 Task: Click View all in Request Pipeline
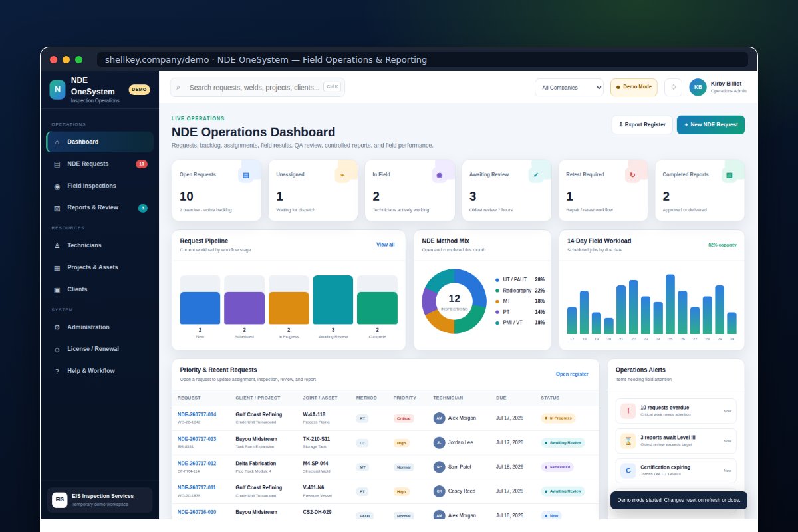coord(386,245)
